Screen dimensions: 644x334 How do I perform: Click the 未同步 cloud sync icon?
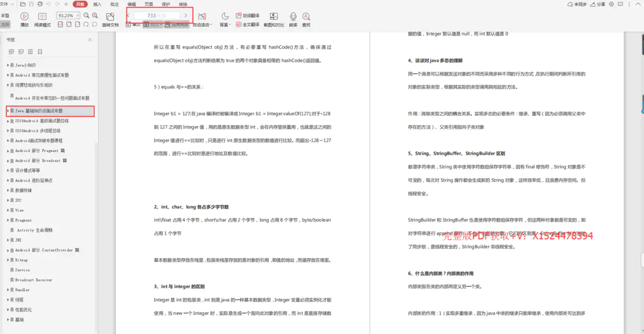tap(577, 4)
